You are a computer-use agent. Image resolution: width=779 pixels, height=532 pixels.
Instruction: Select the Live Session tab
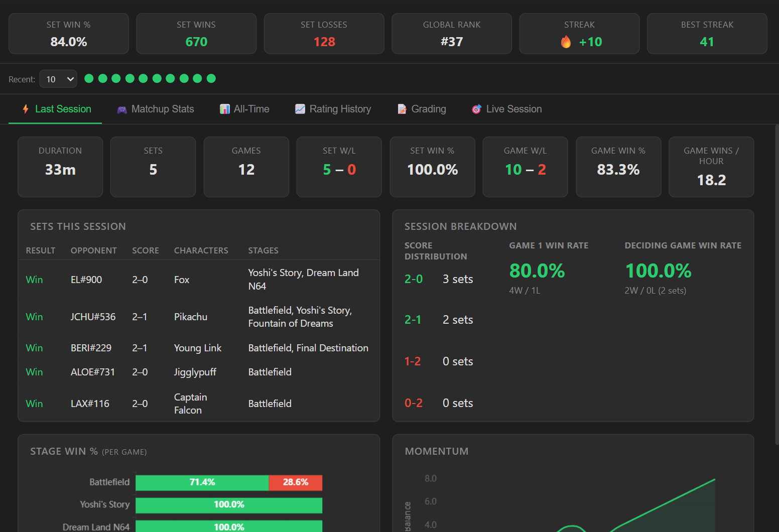(507, 109)
